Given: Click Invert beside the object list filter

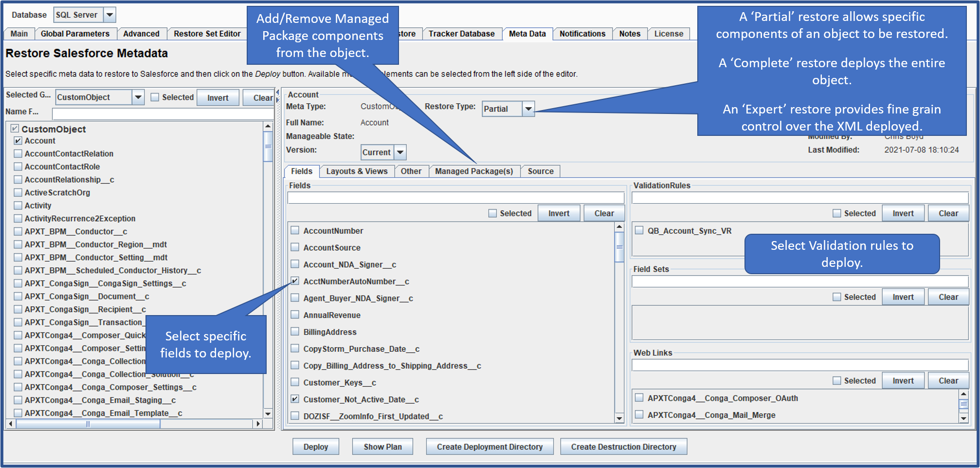Looking at the screenshot, I should click(x=218, y=98).
